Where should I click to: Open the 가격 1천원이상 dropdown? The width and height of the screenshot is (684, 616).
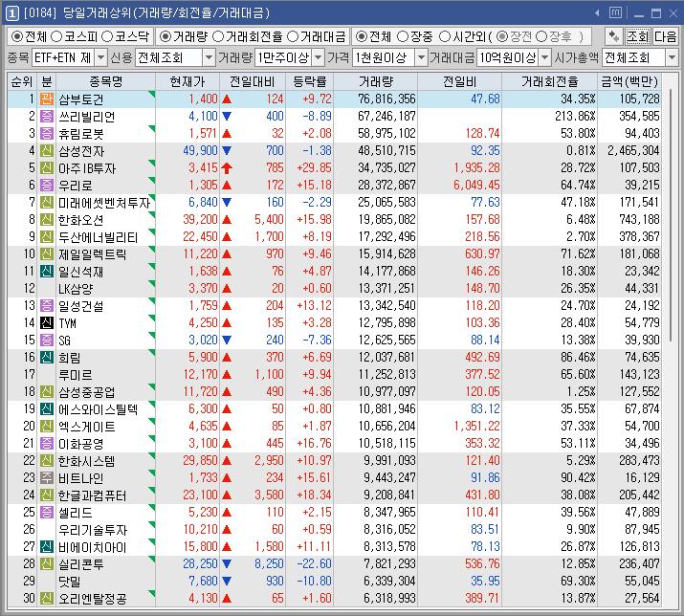click(421, 57)
